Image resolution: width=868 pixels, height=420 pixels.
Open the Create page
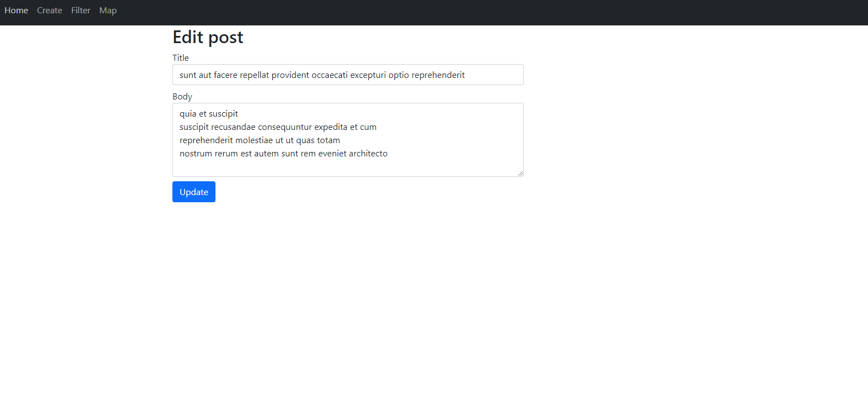[49, 10]
